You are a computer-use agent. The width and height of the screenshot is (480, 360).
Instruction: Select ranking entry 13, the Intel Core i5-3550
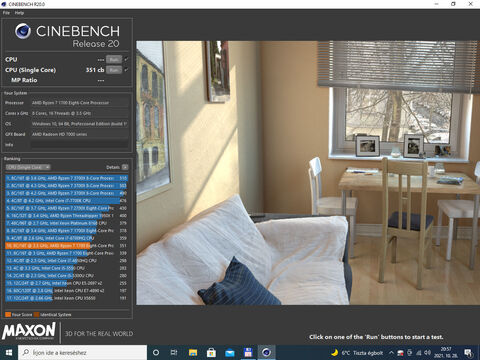[x=67, y=268]
